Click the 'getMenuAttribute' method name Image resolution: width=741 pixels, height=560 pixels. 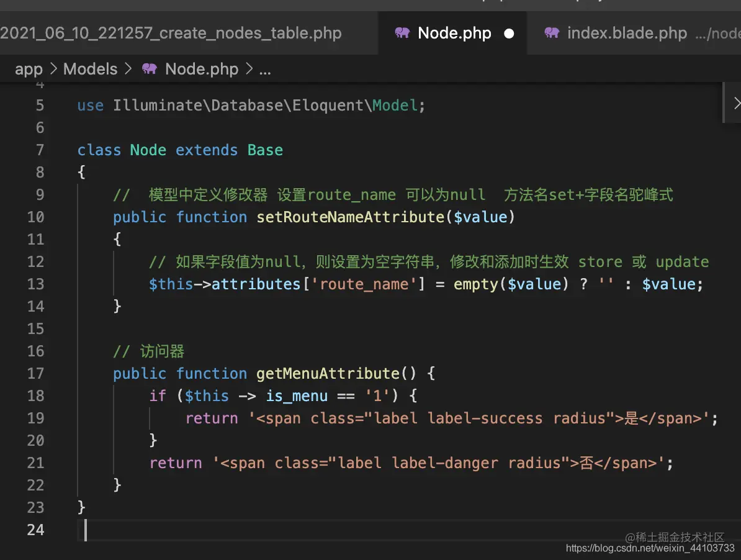coord(328,374)
